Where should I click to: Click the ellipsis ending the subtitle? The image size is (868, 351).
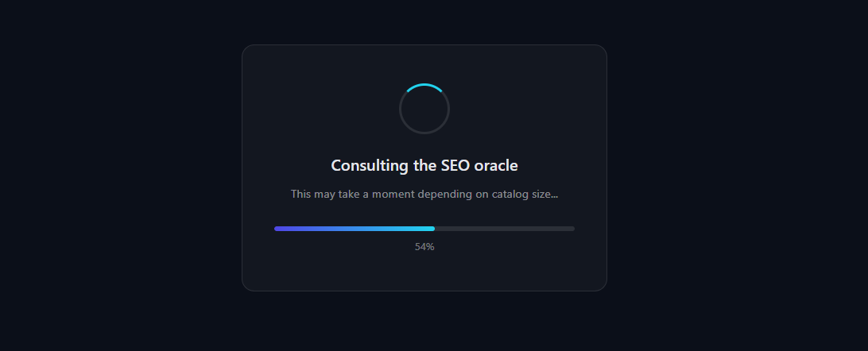(554, 194)
